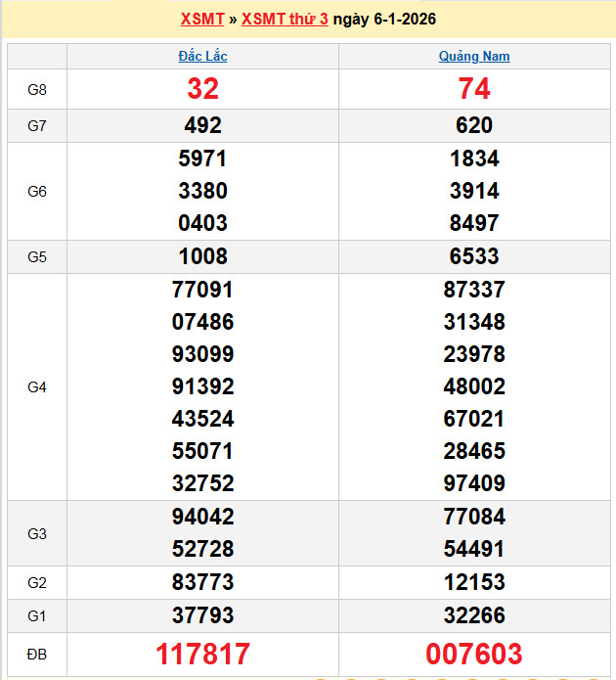This screenshot has width=616, height=680.
Task: Click Đắc Lắc G2 number 83773
Action: tap(203, 582)
